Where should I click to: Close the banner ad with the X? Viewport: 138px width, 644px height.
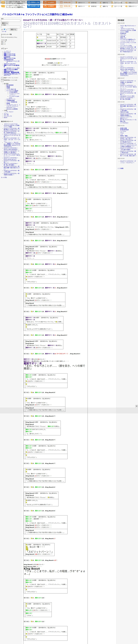136,406
